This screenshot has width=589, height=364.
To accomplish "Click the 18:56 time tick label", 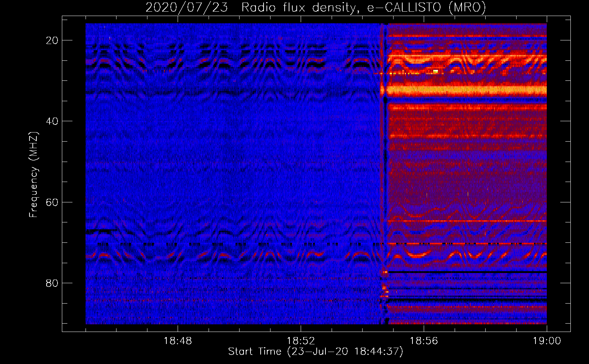I will [x=424, y=341].
